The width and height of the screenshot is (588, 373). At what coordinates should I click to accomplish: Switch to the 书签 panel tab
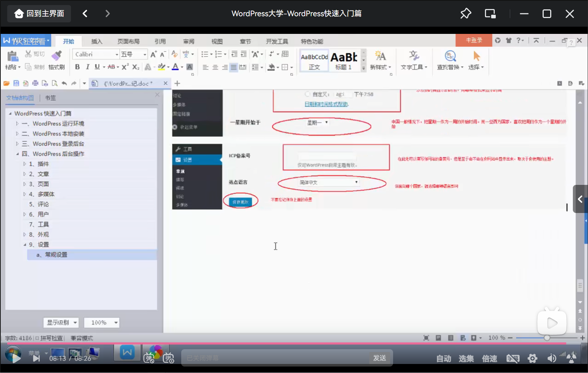pyautogui.click(x=50, y=98)
